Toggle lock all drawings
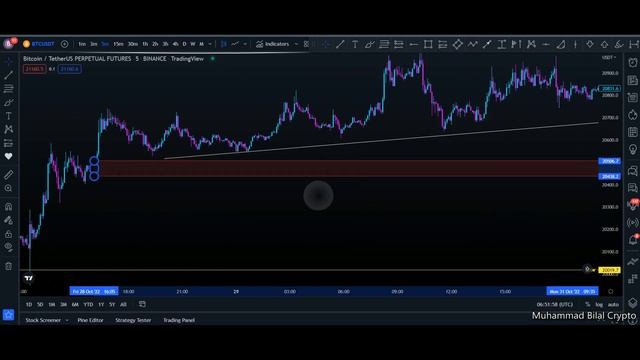The image size is (640, 360). [9, 234]
